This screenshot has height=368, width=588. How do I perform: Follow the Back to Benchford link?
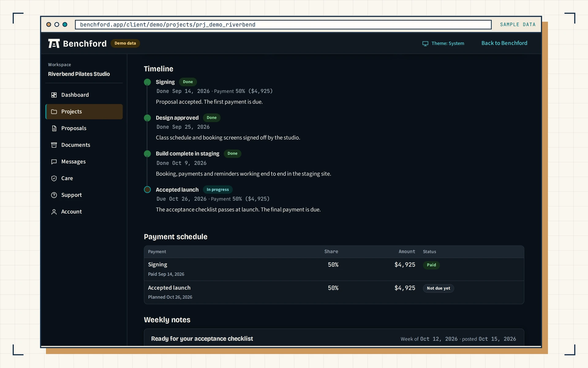(504, 43)
